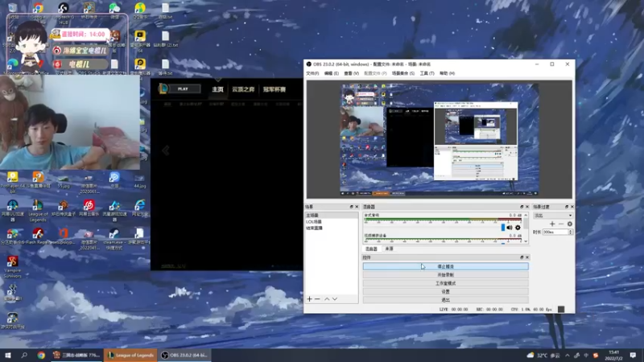Float the Scene Transitions dock
The height and width of the screenshot is (362, 644).
coord(567,207)
